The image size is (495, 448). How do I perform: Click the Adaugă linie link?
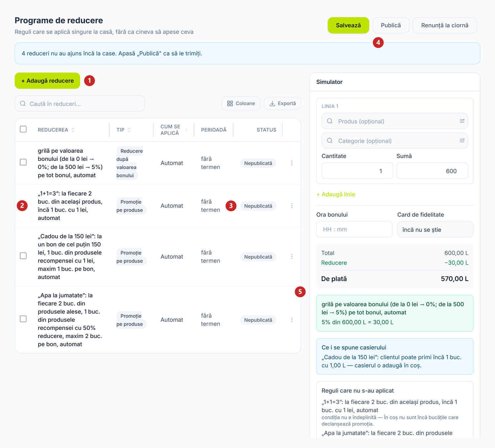click(336, 194)
